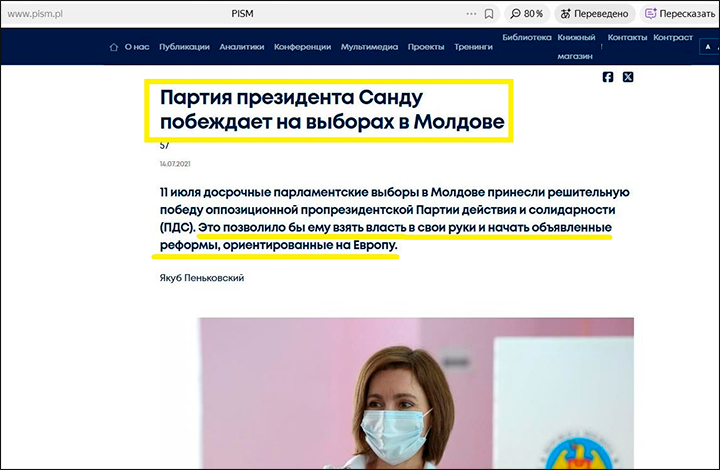Share article via X icon
The height and width of the screenshot is (470, 720).
click(628, 77)
